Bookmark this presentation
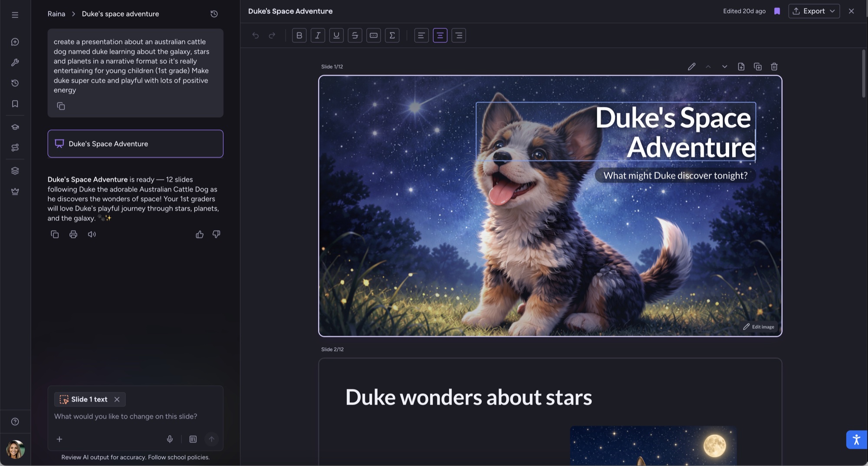The height and width of the screenshot is (466, 868). (777, 11)
